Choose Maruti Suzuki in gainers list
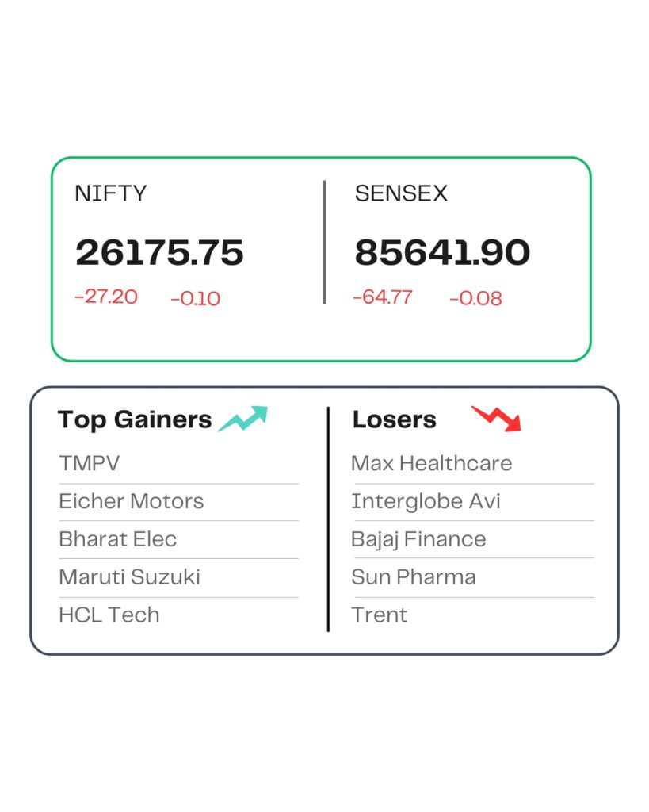Image resolution: width=649 pixels, height=812 pixels. click(130, 576)
